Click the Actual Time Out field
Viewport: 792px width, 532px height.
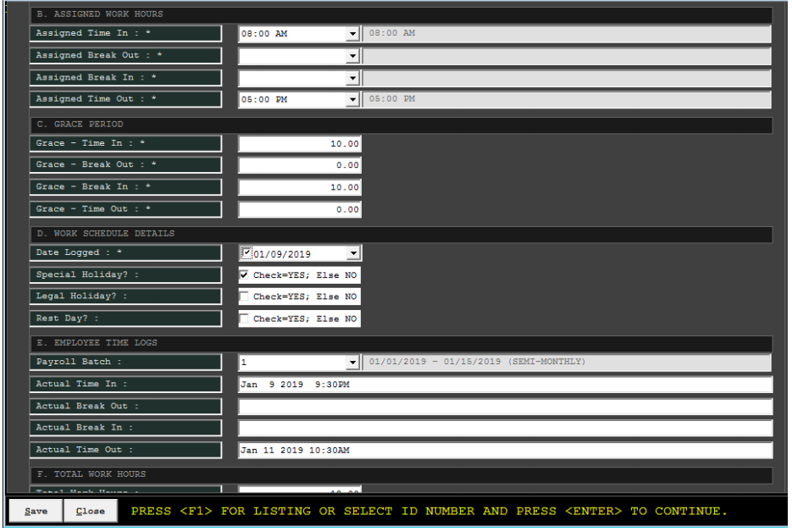tap(505, 451)
